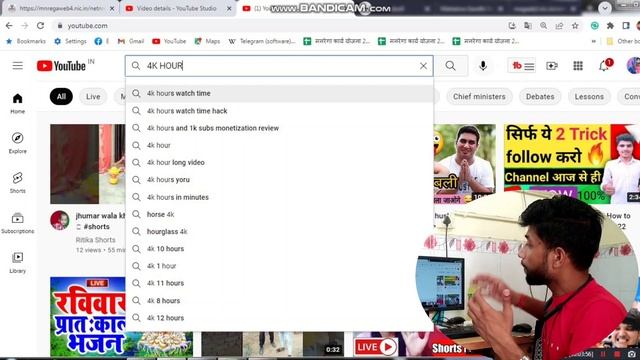This screenshot has width=640, height=360.
Task: Select suggestion 'hourglass 4k'
Action: click(280, 231)
